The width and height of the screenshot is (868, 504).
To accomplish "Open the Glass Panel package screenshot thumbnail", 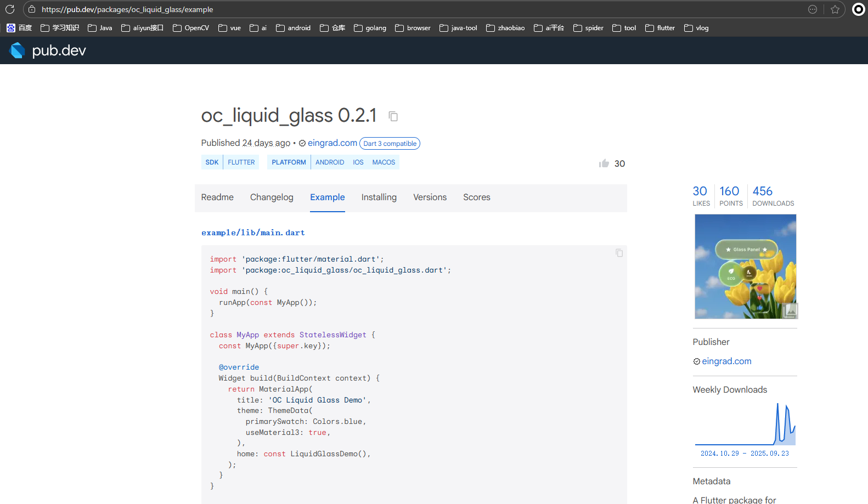I will 746,267.
